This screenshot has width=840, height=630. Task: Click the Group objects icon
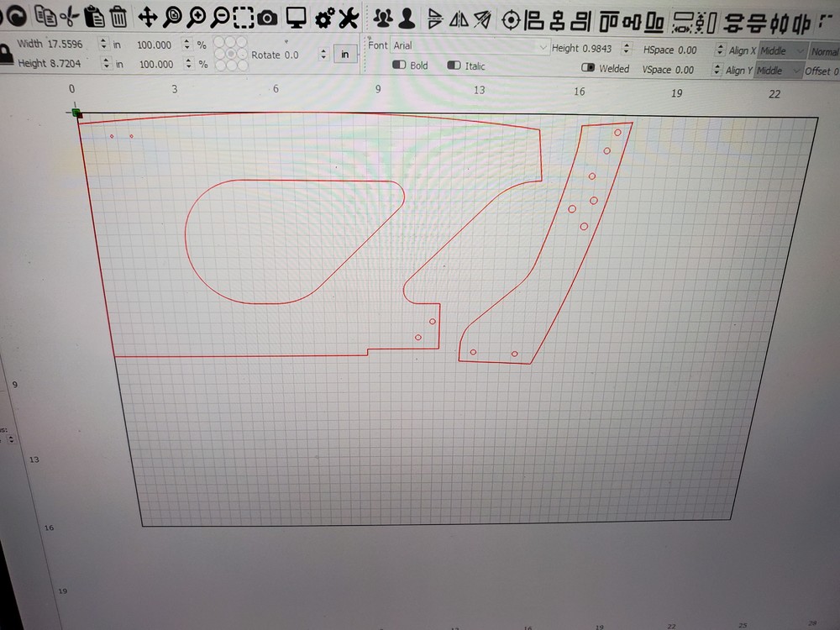click(382, 18)
